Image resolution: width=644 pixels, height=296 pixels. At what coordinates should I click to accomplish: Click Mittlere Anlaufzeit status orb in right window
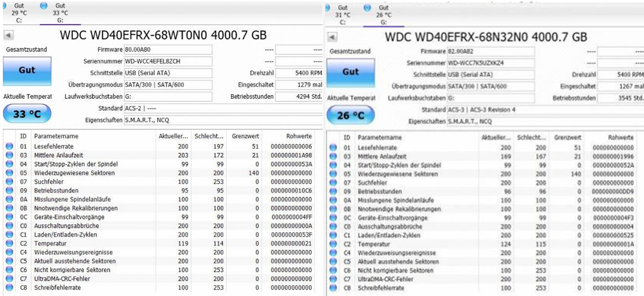tap(333, 156)
